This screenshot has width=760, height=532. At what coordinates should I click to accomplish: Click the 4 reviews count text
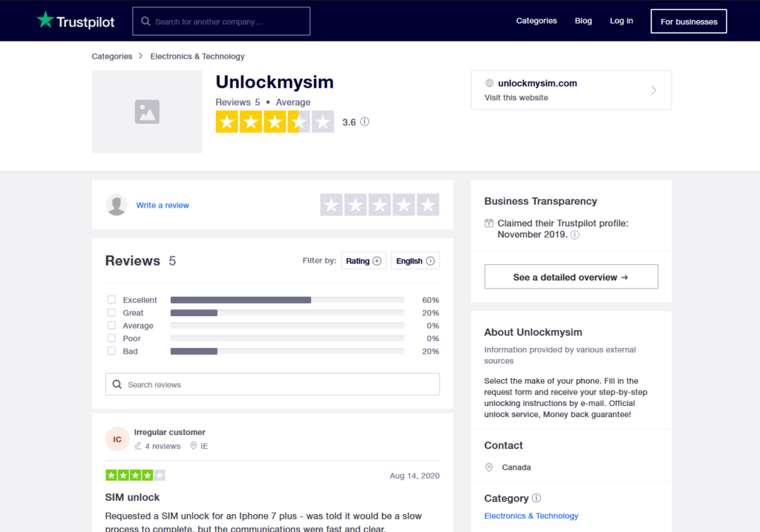[x=163, y=446]
